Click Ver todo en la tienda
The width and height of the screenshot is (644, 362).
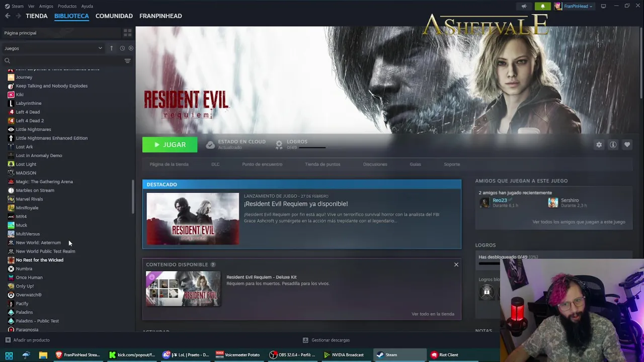click(x=433, y=314)
